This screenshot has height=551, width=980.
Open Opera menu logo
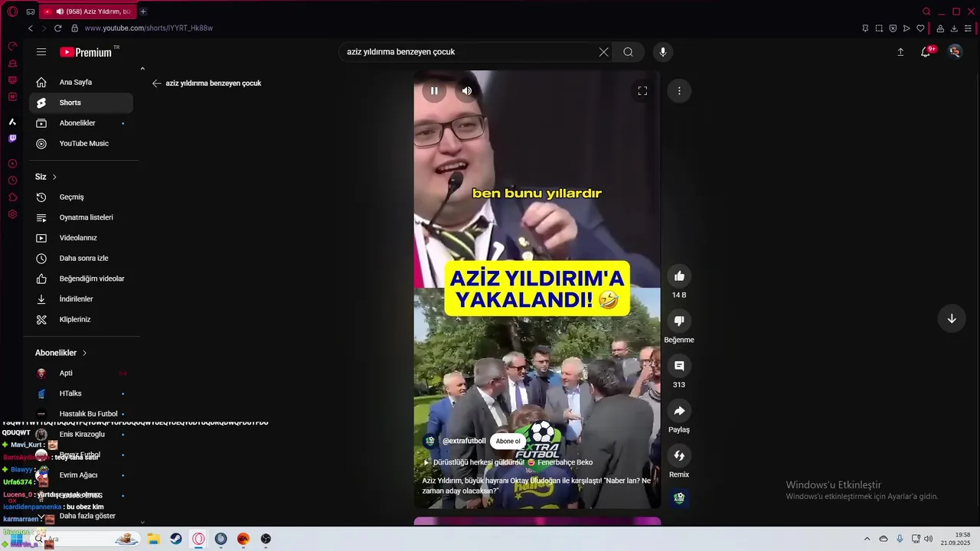pos(12,11)
